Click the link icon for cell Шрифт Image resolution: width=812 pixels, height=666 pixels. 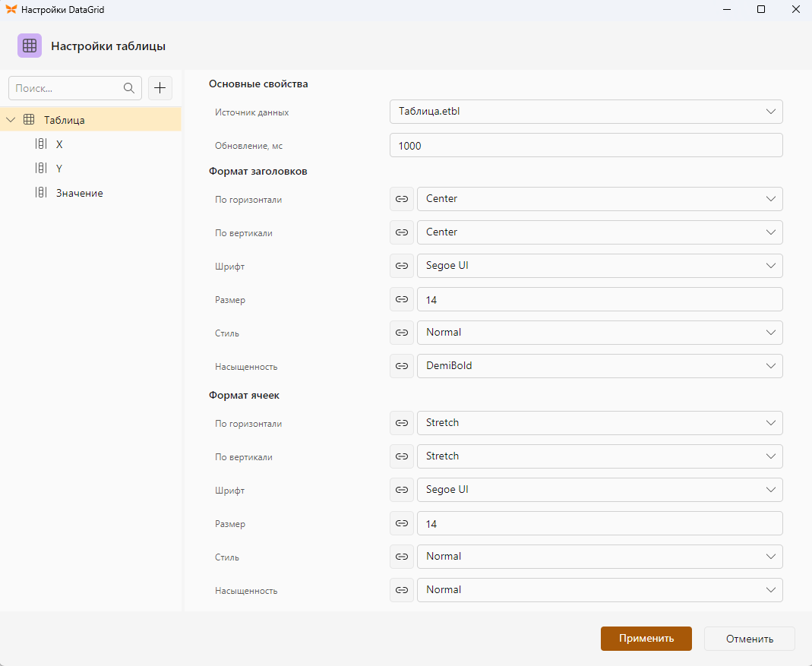pos(402,490)
